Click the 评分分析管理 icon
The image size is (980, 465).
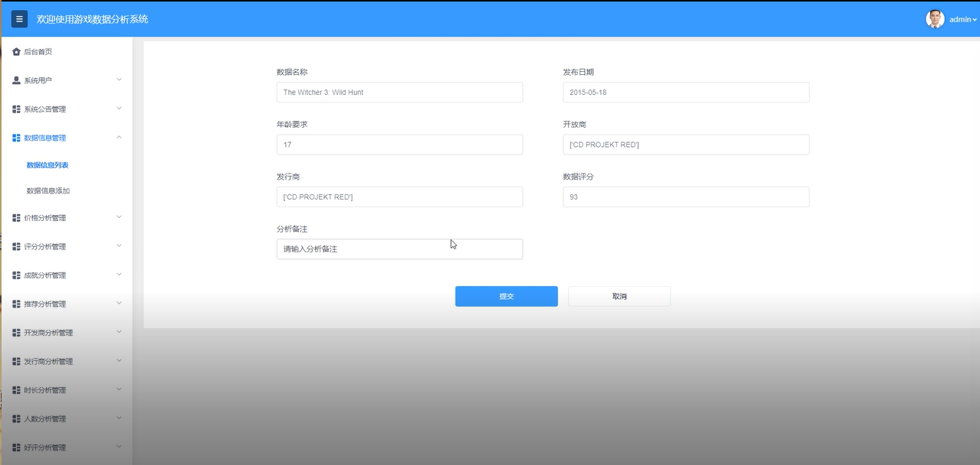[x=16, y=246]
